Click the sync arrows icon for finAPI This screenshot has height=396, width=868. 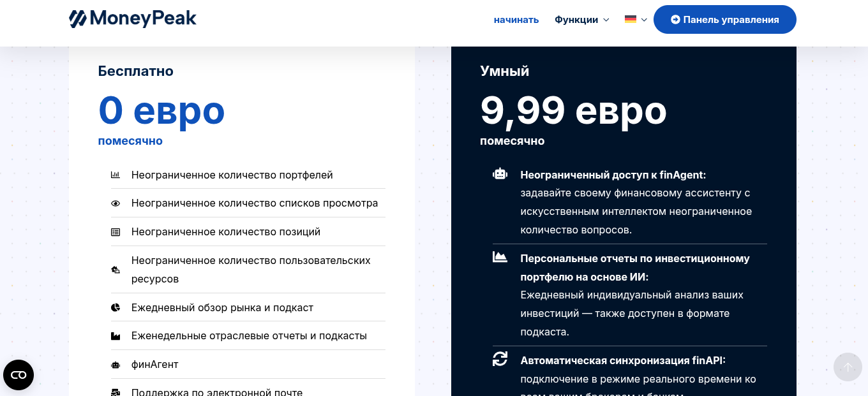500,359
